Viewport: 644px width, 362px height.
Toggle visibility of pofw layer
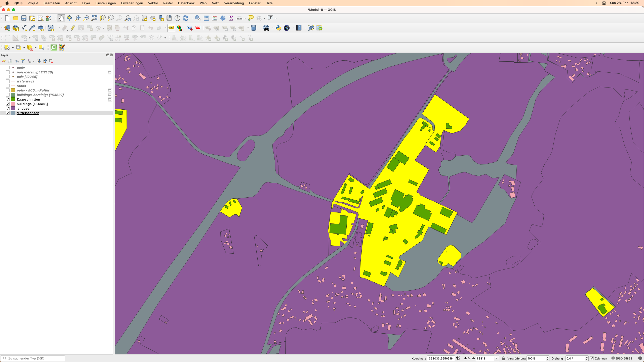(8, 68)
